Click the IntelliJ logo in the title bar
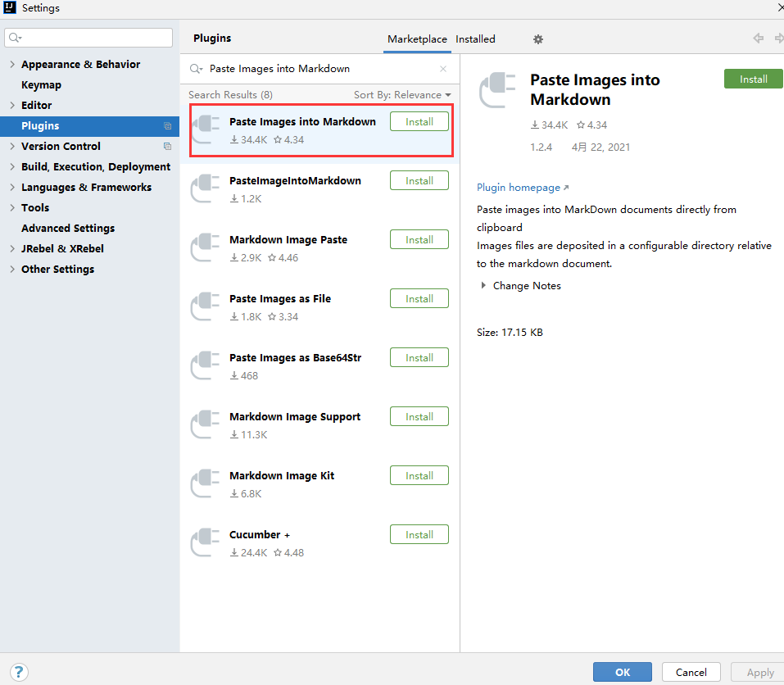The width and height of the screenshot is (784, 685). coord(10,7)
